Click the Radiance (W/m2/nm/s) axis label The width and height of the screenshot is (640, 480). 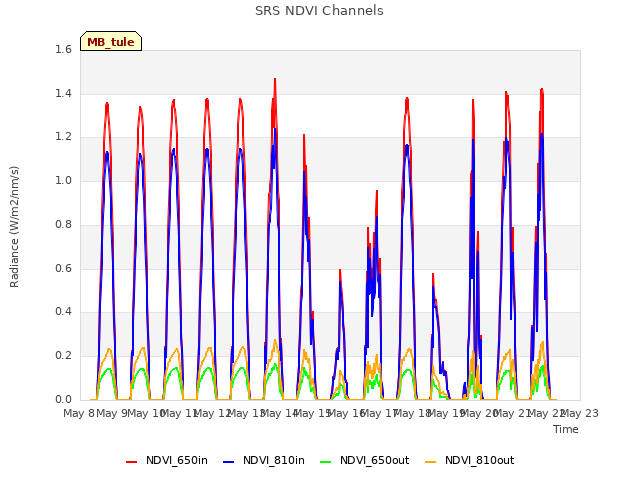pyautogui.click(x=14, y=227)
